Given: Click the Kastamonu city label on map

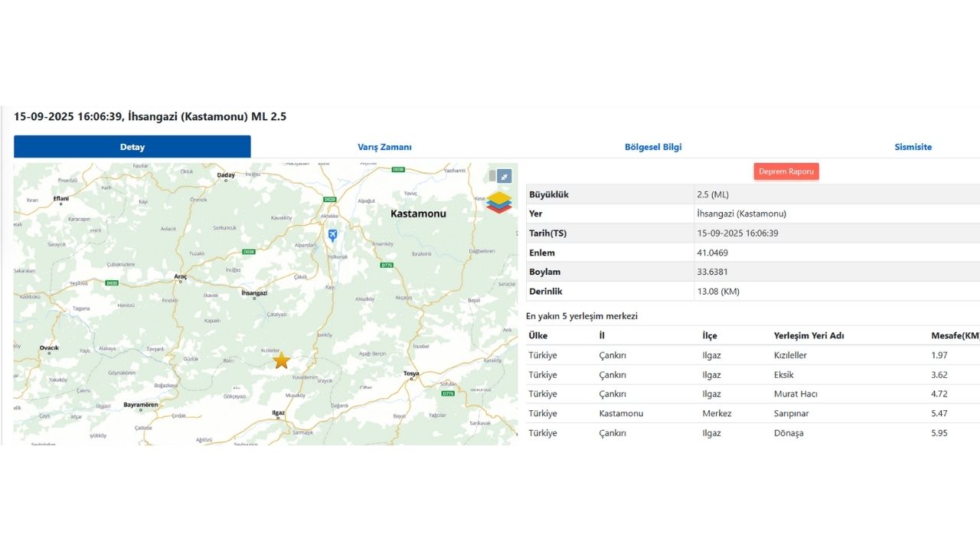Looking at the screenshot, I should 418,214.
